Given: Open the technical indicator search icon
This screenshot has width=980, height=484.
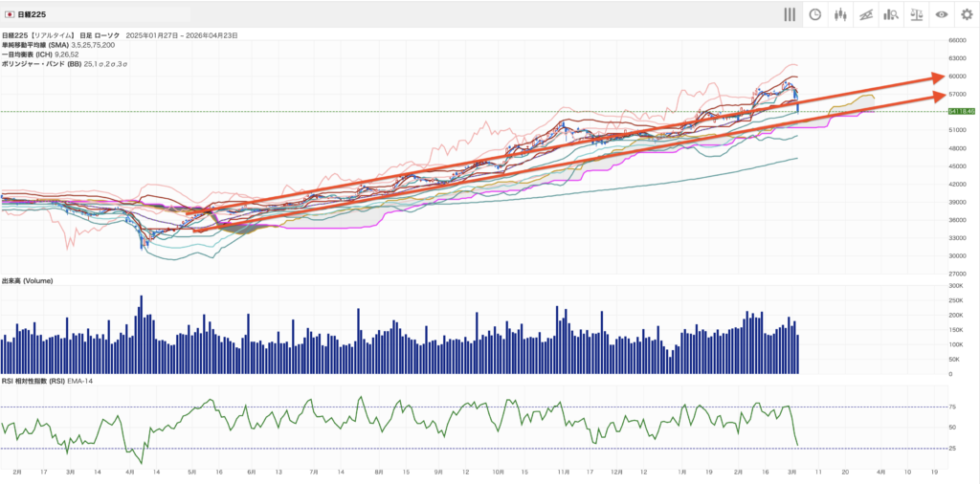Looking at the screenshot, I should [890, 14].
